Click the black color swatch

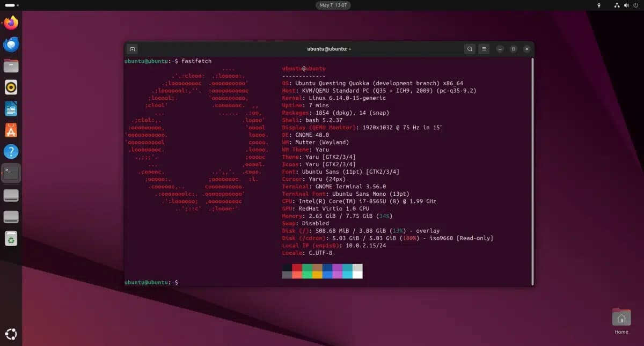(x=287, y=267)
